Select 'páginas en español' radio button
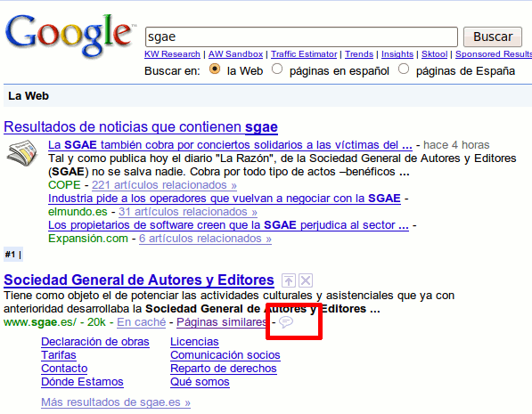Screen dimensions: 532x414 coord(277,69)
